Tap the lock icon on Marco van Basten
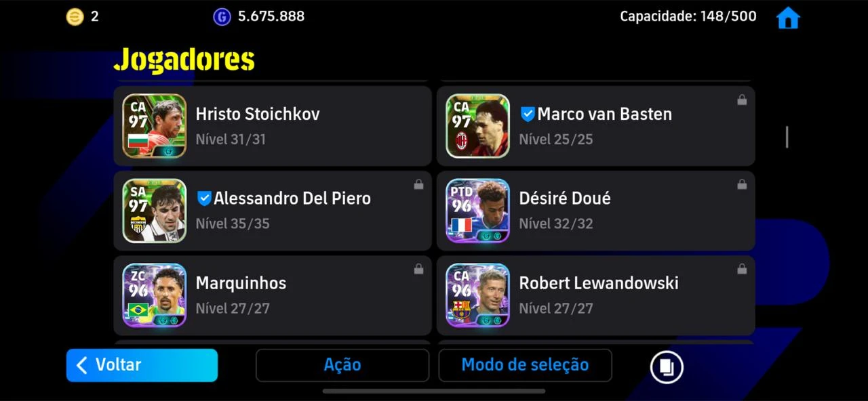This screenshot has width=868, height=401. coord(742,100)
